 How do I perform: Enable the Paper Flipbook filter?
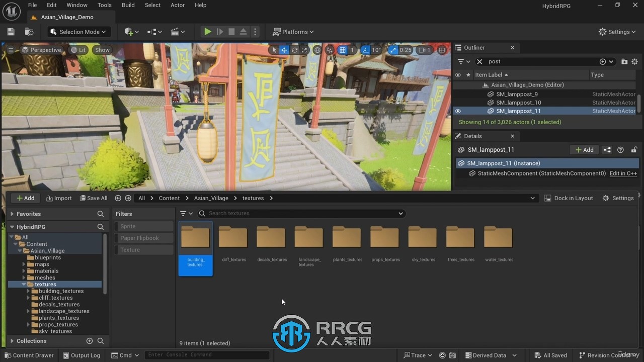(144, 238)
